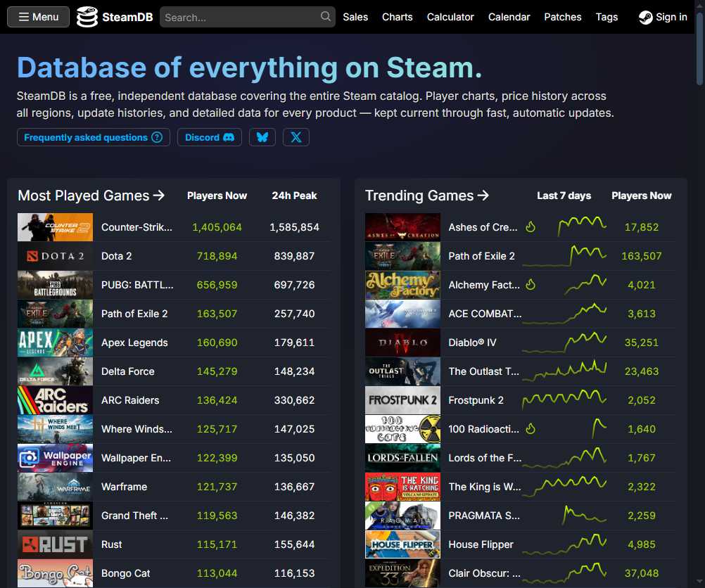Click the flame icon next to 100 Radioactive
The image size is (705, 588).
531,429
